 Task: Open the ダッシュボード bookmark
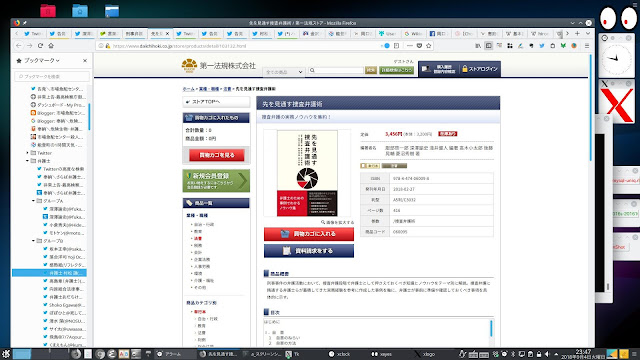[x=58, y=105]
